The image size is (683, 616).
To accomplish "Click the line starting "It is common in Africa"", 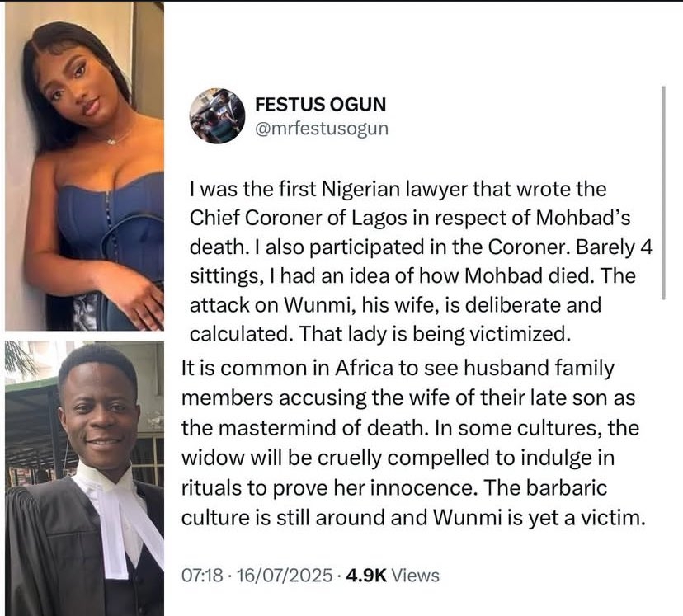I will (x=398, y=369).
